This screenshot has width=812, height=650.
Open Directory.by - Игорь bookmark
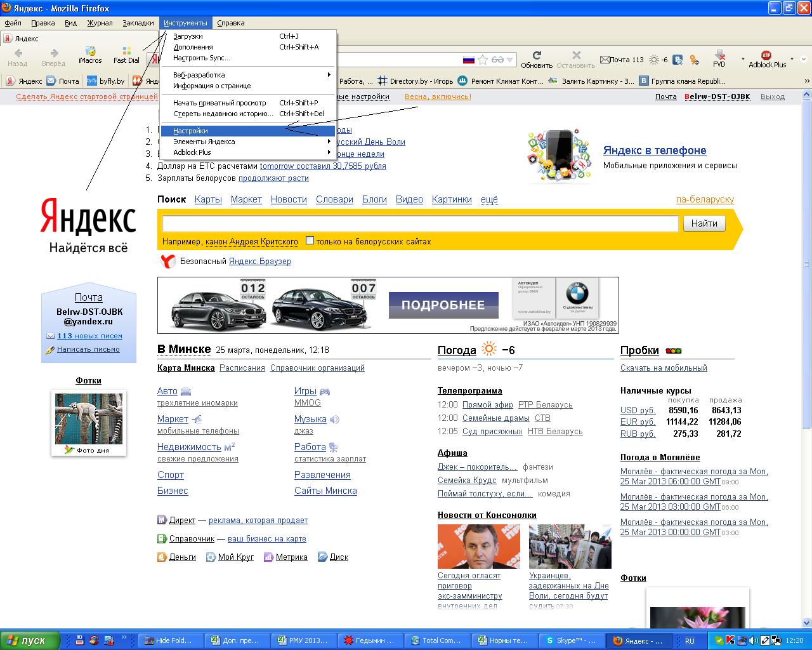(x=416, y=81)
